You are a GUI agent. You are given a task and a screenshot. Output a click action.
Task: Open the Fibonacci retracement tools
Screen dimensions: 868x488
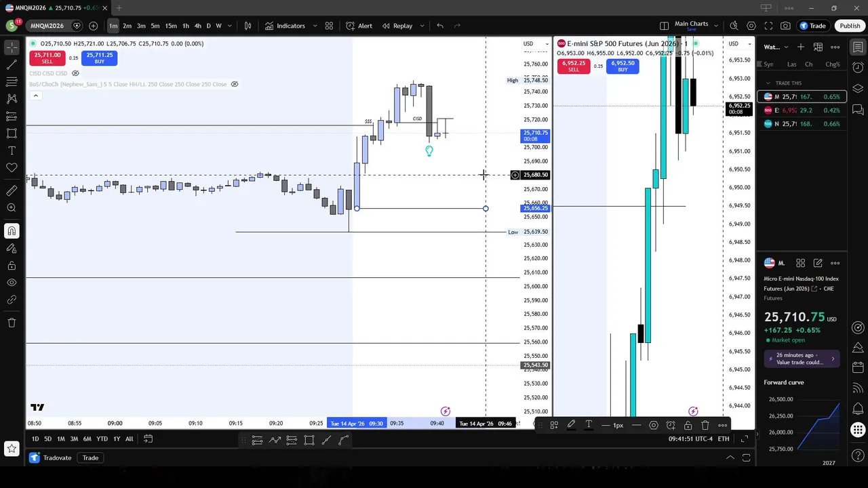[x=12, y=82]
